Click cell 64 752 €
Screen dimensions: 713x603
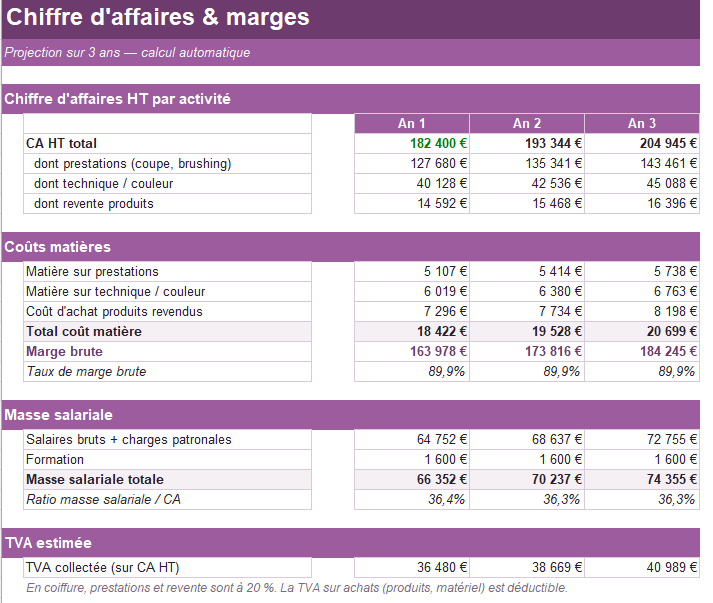(x=412, y=439)
